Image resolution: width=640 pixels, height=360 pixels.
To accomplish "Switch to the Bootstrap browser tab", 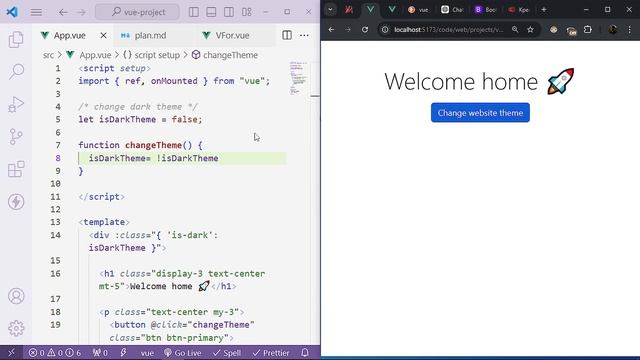I will [486, 9].
